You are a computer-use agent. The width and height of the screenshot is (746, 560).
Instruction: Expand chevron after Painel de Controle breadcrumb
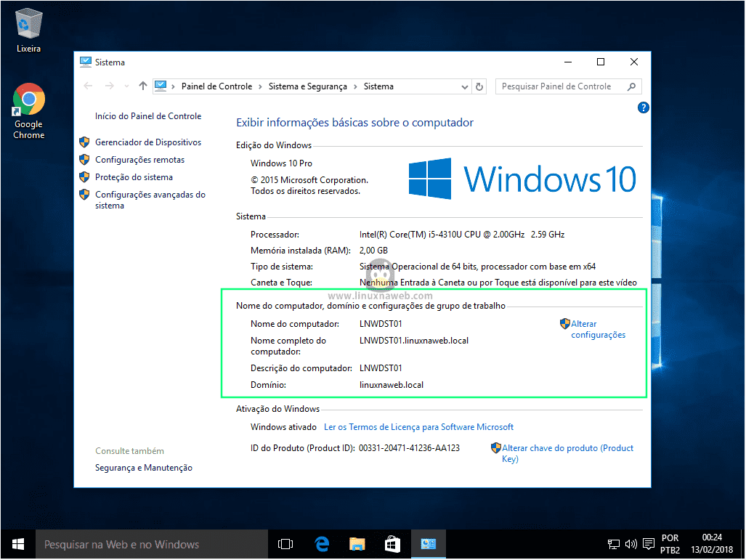pyautogui.click(x=260, y=86)
